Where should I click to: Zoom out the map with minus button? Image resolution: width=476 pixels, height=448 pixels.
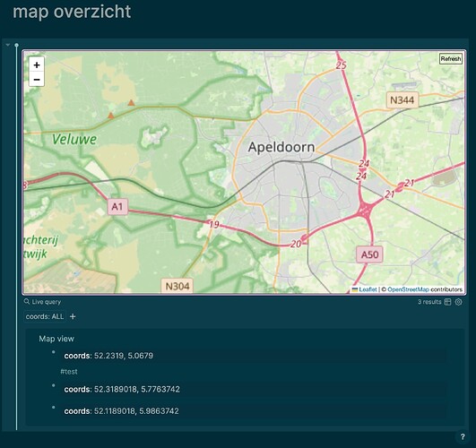click(x=37, y=80)
